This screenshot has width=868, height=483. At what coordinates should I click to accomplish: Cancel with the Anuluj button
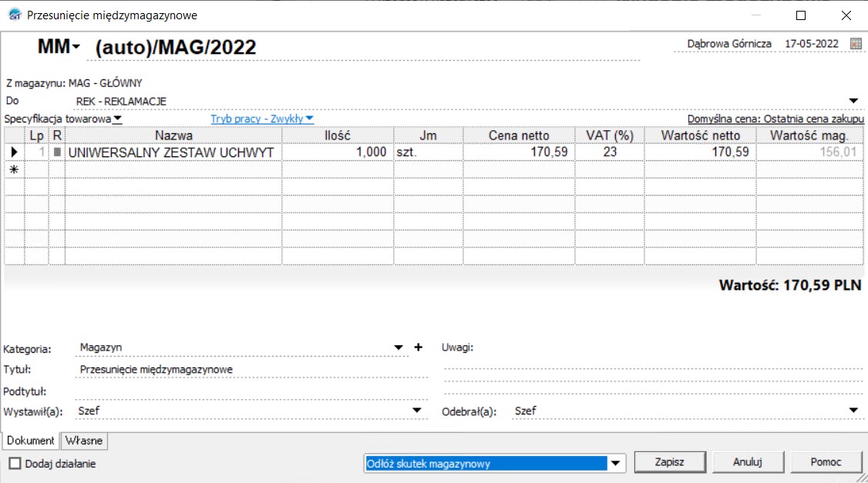(747, 462)
